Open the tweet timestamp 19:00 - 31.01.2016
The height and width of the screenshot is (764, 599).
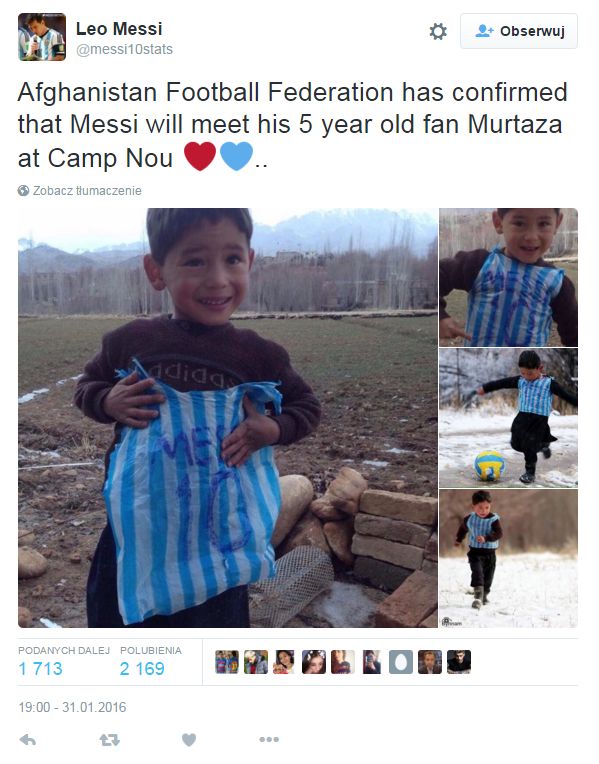(72, 707)
